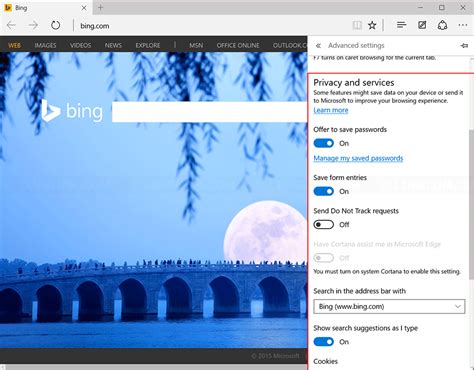474x370 pixels.
Task: Close the Bing tab
Action: (84, 8)
